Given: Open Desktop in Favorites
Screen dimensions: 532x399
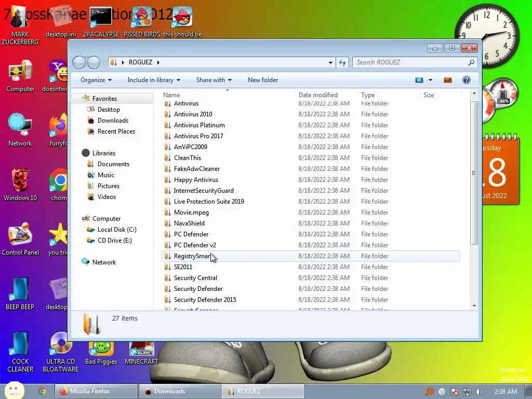Looking at the screenshot, I should (109, 110).
